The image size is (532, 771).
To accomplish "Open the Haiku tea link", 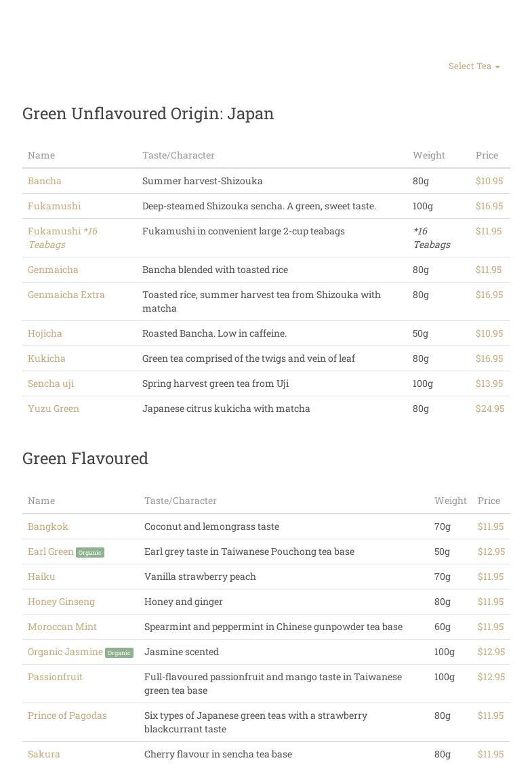I will pos(41,577).
